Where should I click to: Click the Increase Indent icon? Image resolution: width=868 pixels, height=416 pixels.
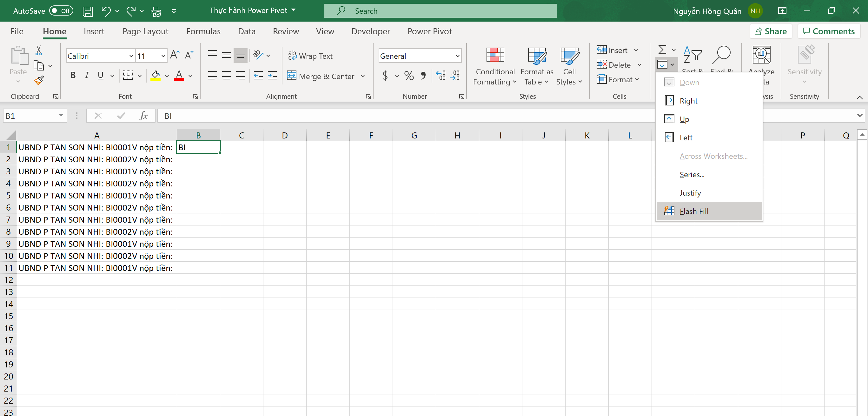[x=272, y=76]
